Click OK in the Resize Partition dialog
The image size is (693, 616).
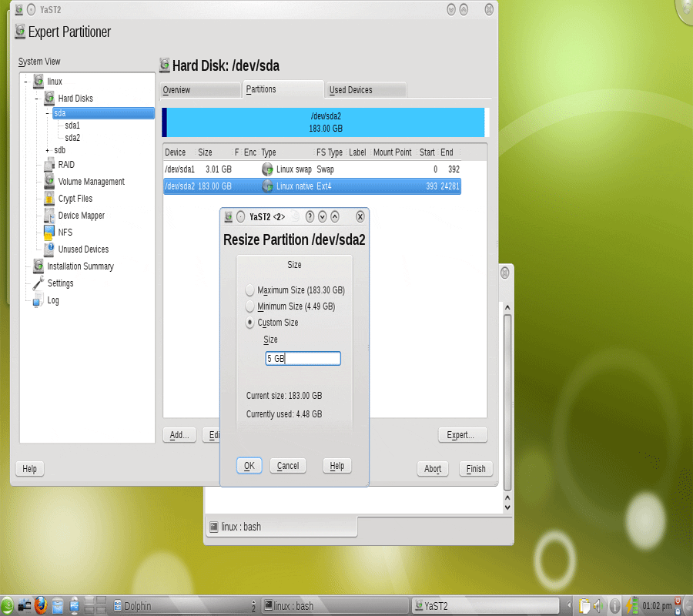pos(249,465)
